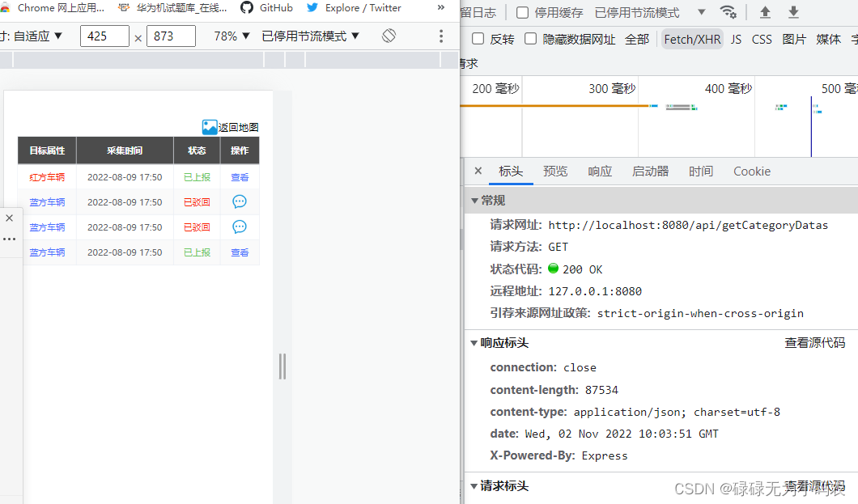Select the rotate device orientation icon
This screenshot has width=858, height=504.
[389, 36]
